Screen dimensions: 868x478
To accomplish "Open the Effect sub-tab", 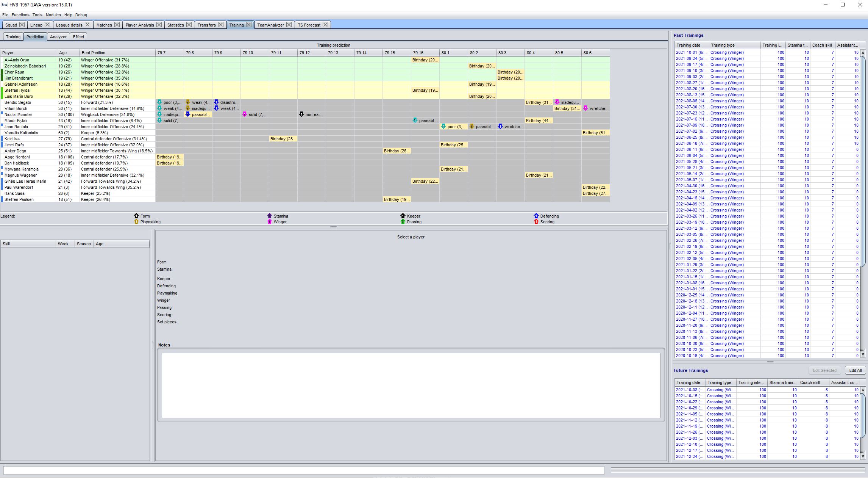I will point(78,37).
